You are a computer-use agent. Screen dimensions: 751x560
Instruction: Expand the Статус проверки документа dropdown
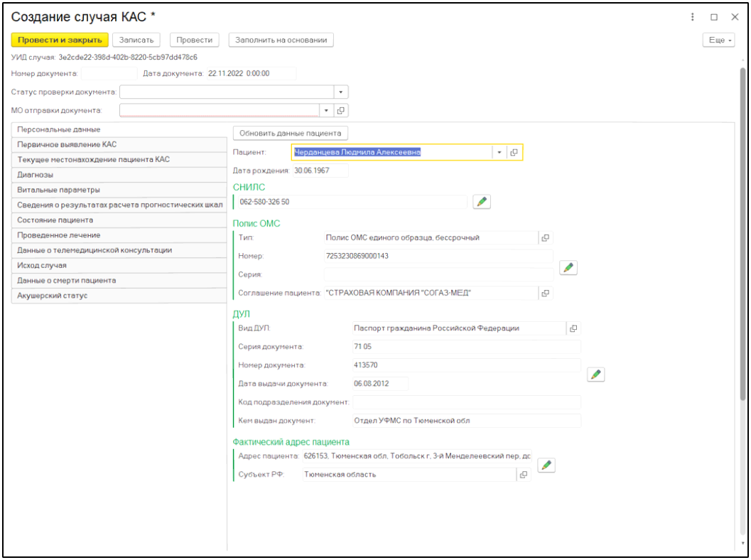pyautogui.click(x=341, y=92)
